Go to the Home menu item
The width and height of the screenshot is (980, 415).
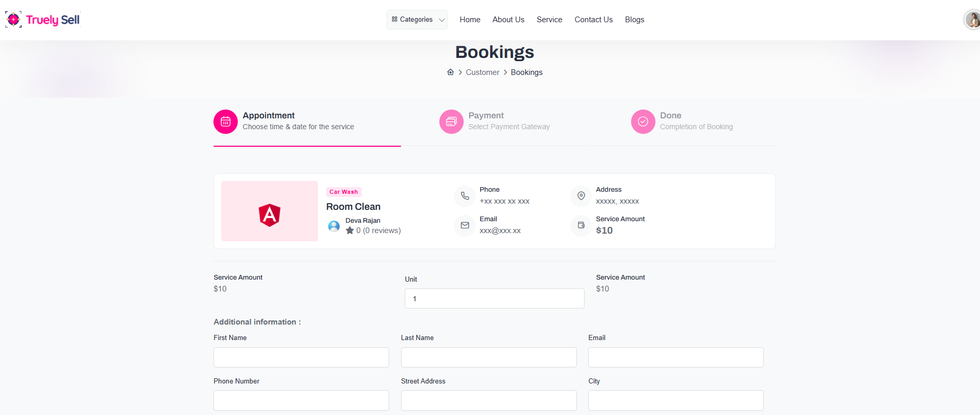[470, 20]
